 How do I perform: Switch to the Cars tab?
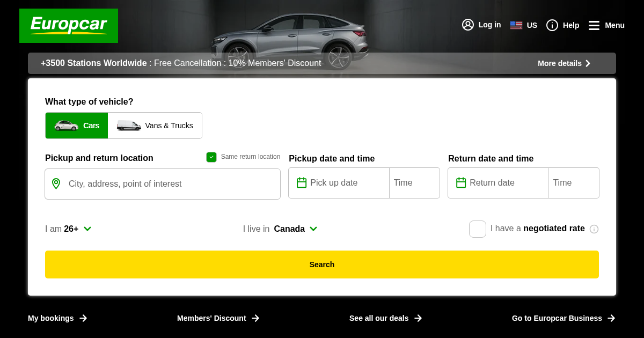77,126
